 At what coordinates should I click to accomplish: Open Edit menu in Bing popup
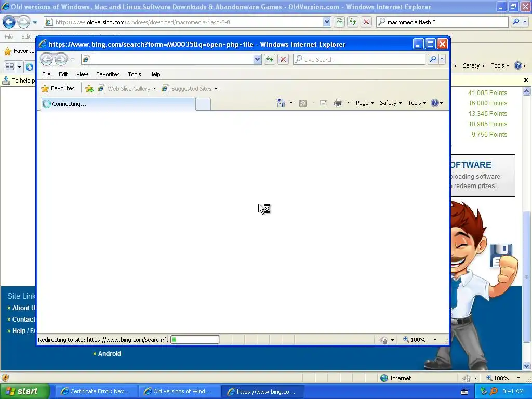pos(63,74)
